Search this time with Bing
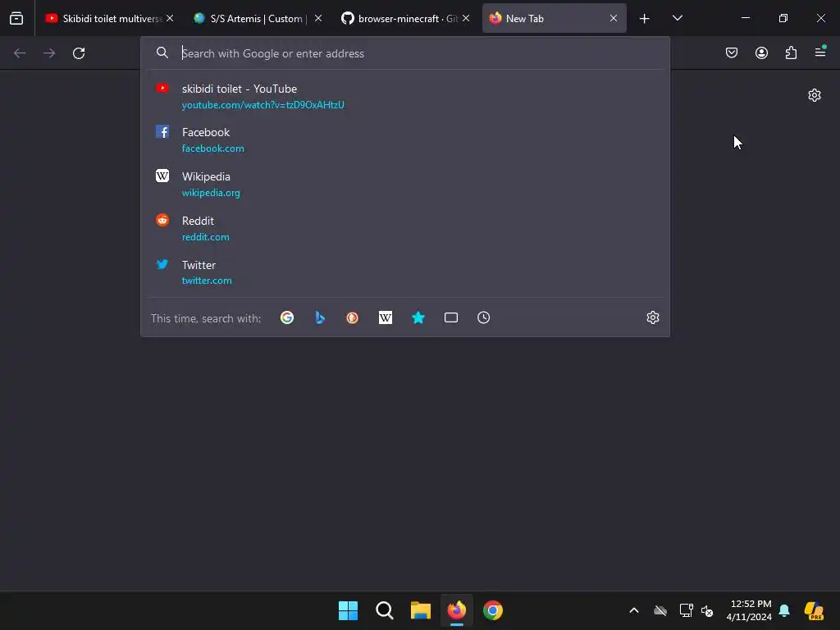The width and height of the screenshot is (840, 630). pyautogui.click(x=320, y=317)
